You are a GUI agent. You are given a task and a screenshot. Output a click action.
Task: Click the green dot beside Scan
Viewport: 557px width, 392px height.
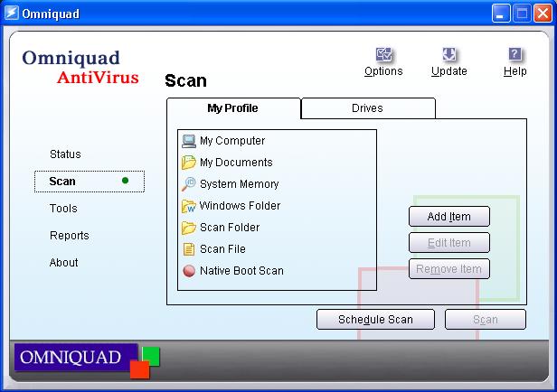click(x=125, y=181)
